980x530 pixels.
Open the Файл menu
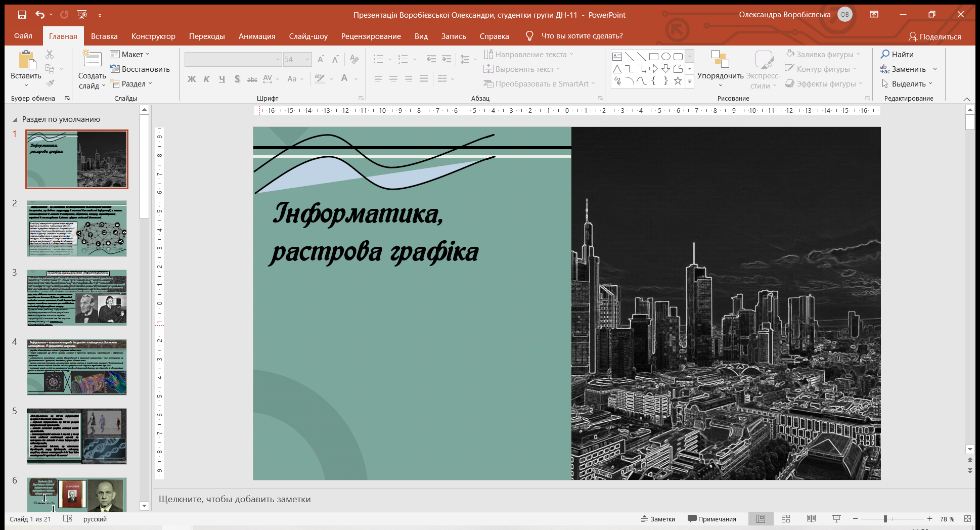click(23, 36)
